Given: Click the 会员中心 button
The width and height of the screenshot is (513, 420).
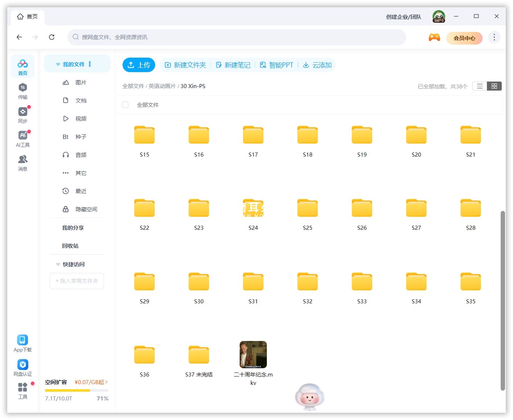Looking at the screenshot, I should (x=464, y=38).
